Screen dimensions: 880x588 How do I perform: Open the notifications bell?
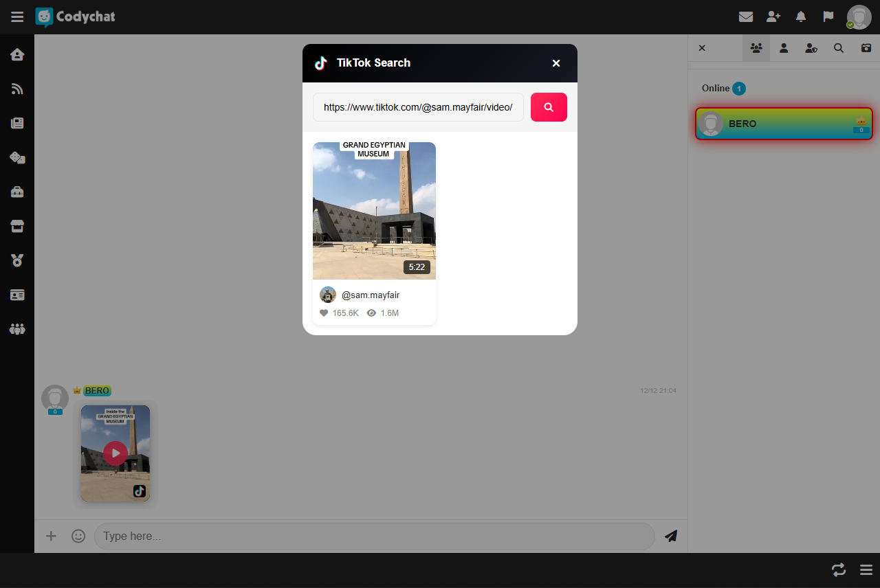[x=801, y=16]
